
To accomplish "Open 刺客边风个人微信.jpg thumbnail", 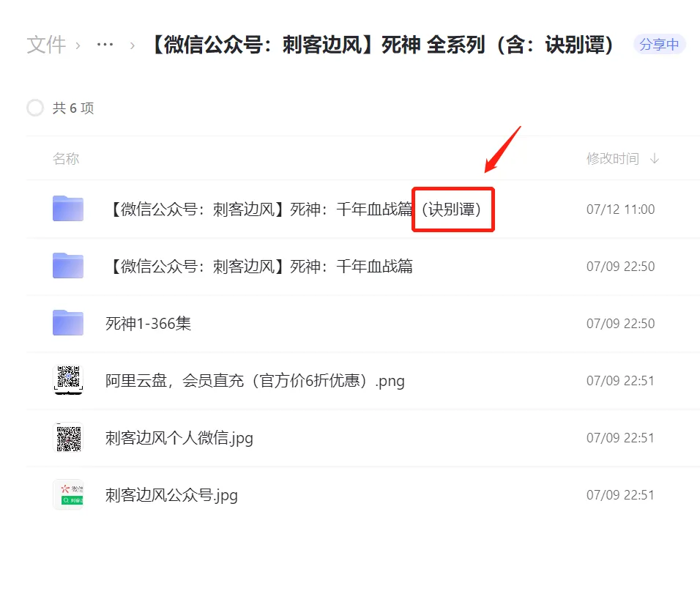I will click(68, 437).
